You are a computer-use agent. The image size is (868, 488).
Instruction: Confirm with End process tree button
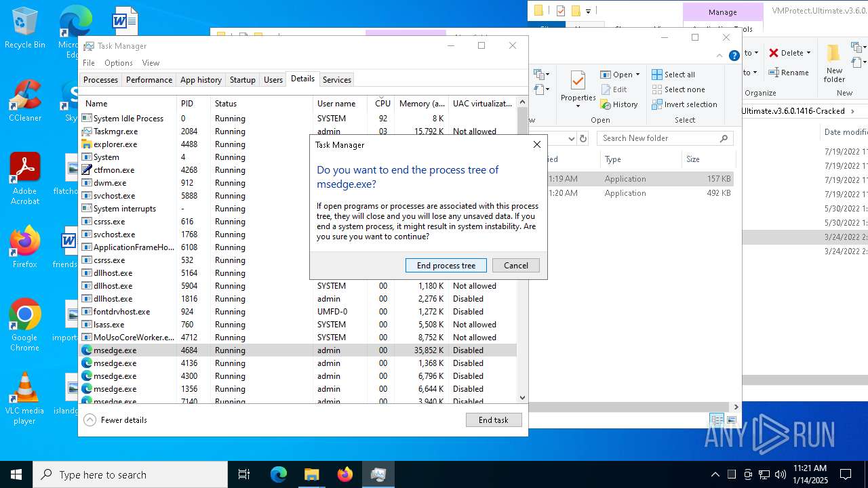[446, 266]
